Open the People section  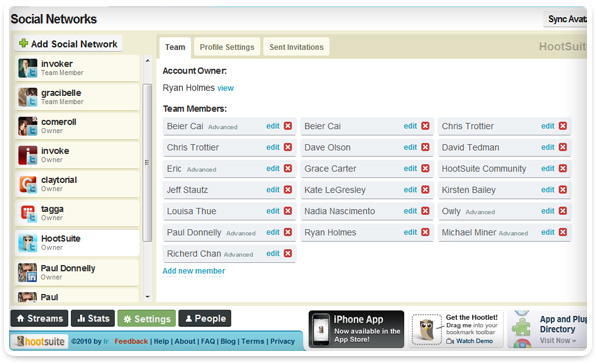[x=205, y=319]
